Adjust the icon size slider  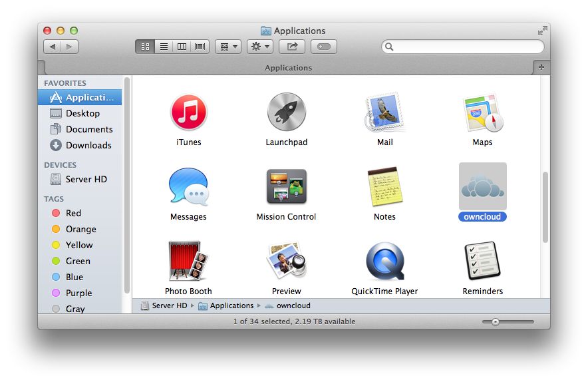[496, 321]
